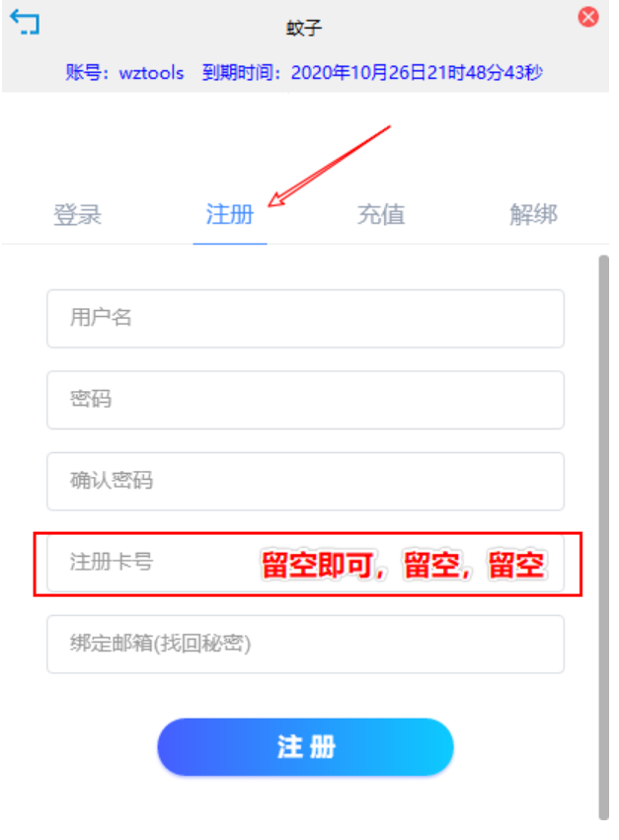Click the 蚊子 window title
The width and height of the screenshot is (619, 840).
tap(304, 28)
